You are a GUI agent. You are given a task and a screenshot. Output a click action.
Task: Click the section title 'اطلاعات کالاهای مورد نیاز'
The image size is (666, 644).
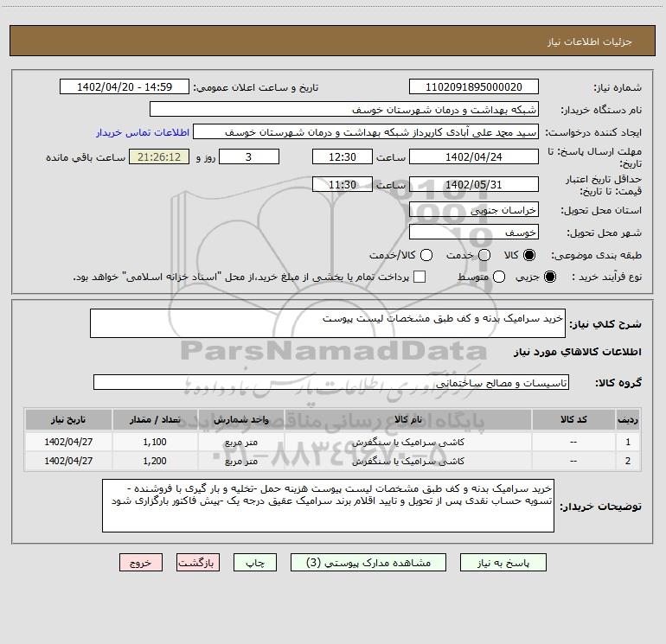[578, 352]
